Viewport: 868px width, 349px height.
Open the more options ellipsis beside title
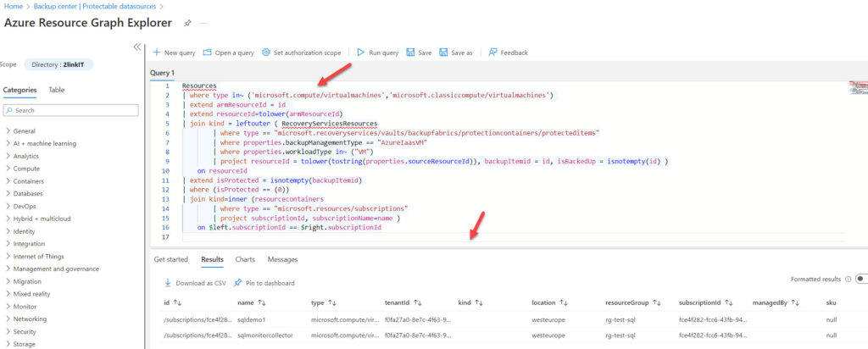point(203,23)
